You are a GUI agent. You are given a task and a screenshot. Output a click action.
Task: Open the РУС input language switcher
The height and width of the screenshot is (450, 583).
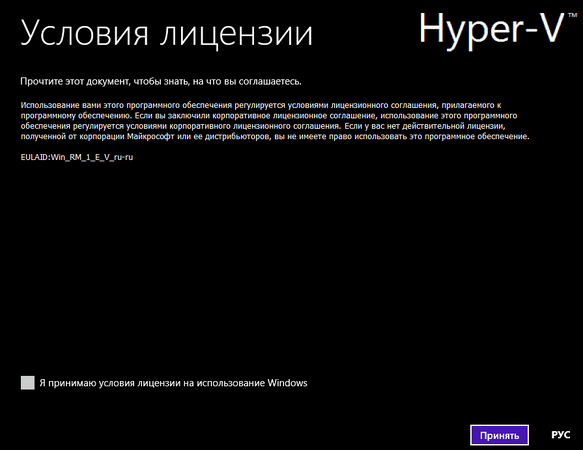click(x=561, y=435)
